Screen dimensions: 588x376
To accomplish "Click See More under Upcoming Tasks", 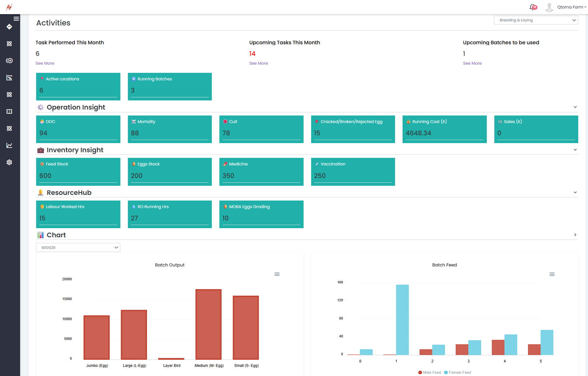I will pos(258,63).
